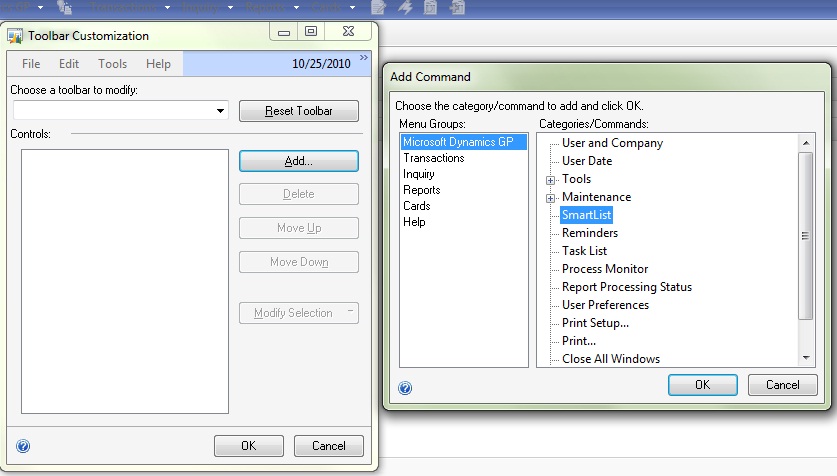The height and width of the screenshot is (476, 837).
Task: Click the empty Controls list box
Action: point(125,282)
